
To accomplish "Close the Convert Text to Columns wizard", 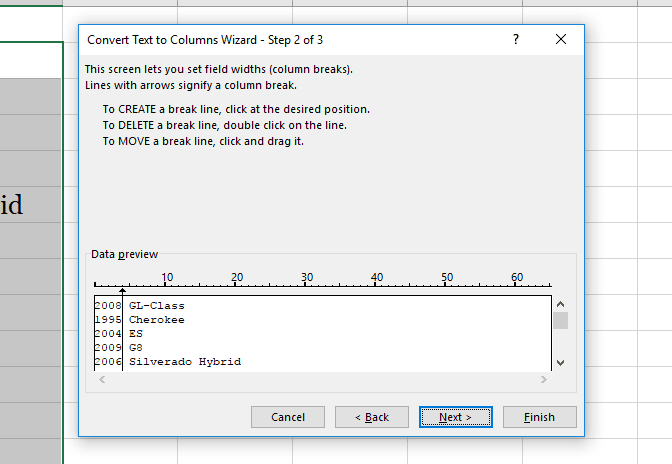I will (560, 39).
